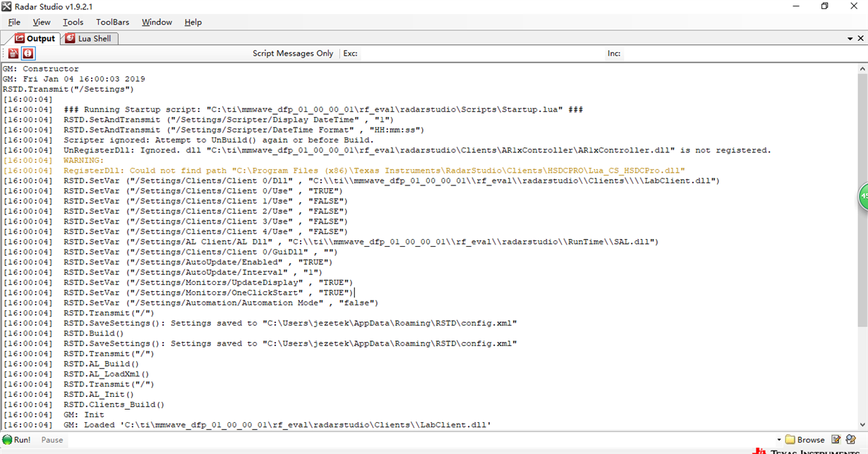The width and height of the screenshot is (868, 454).
Task: Open the View menu
Action: [42, 23]
